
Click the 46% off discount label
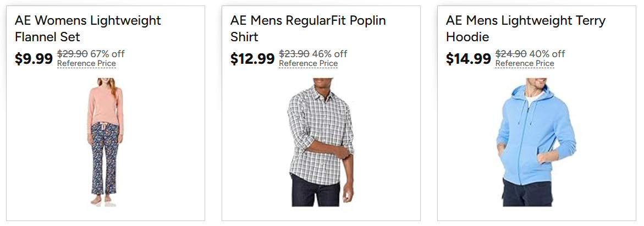(330, 54)
